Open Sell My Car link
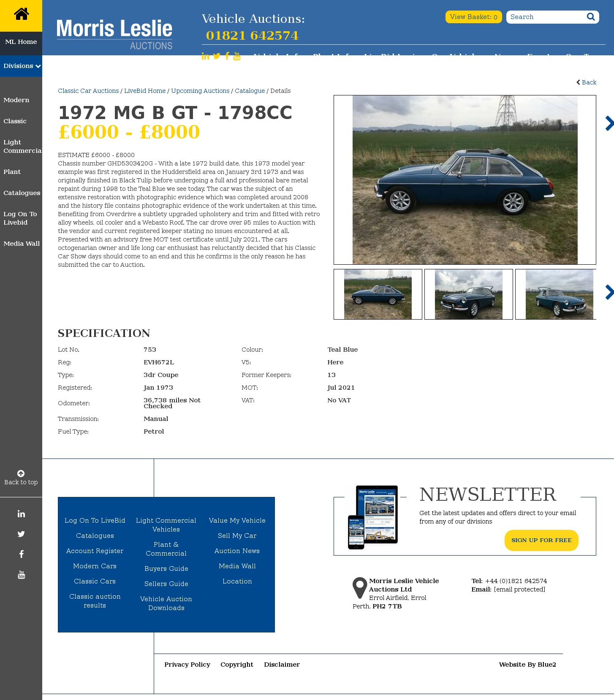614x700 pixels. 237,536
